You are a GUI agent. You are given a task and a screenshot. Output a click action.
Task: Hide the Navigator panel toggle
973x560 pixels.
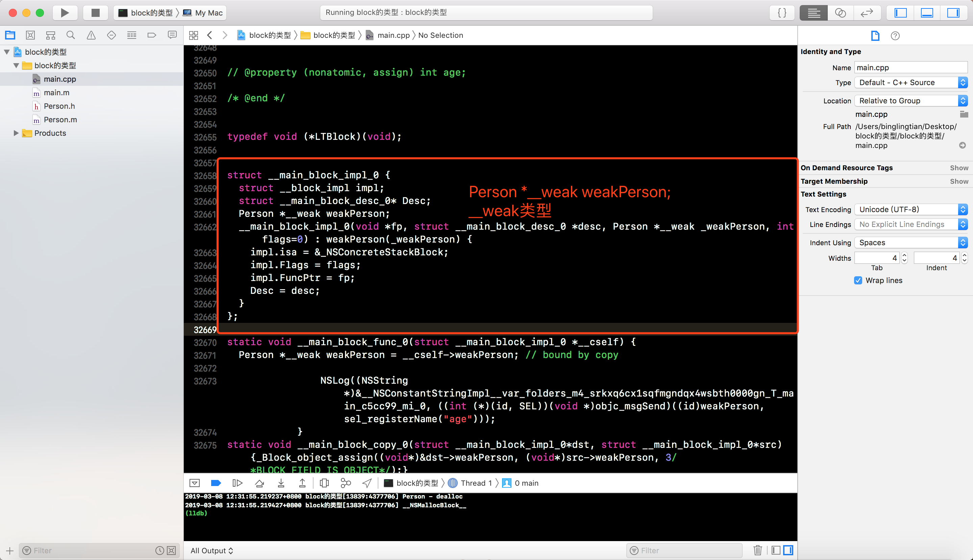click(x=900, y=13)
